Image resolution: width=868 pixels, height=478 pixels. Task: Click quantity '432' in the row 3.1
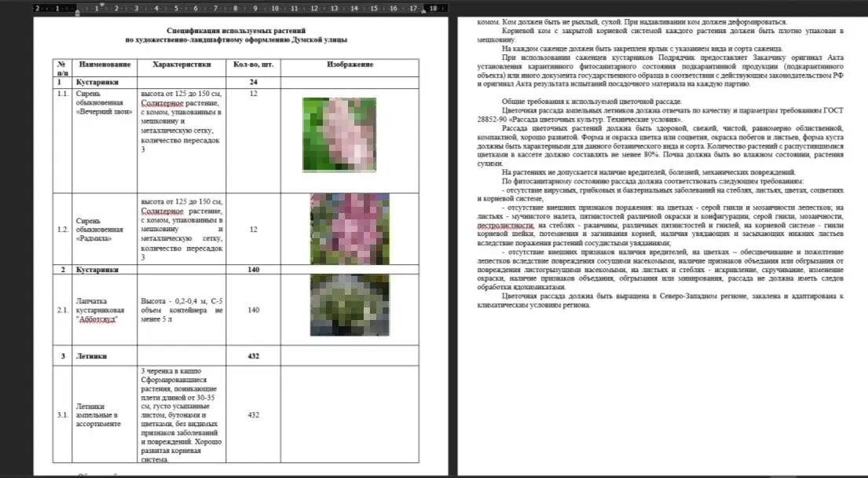pyautogui.click(x=253, y=415)
